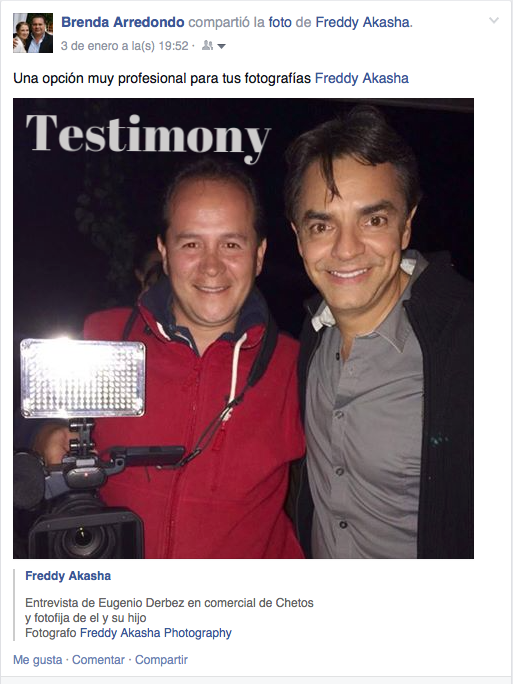
Task: Click the 'Una opción muy profesional' post text
Action: 162,78
